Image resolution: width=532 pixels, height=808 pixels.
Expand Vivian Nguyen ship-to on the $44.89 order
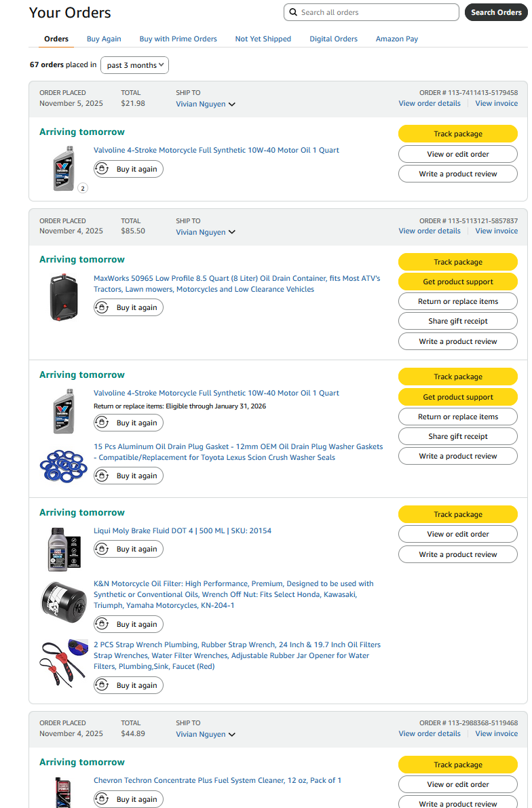[206, 734]
